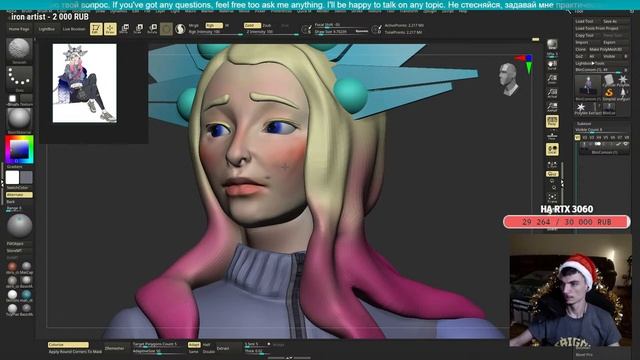Click the black-and-white swirl icon in top shelf
Screen dimensions: 640x360
tap(180, 29)
